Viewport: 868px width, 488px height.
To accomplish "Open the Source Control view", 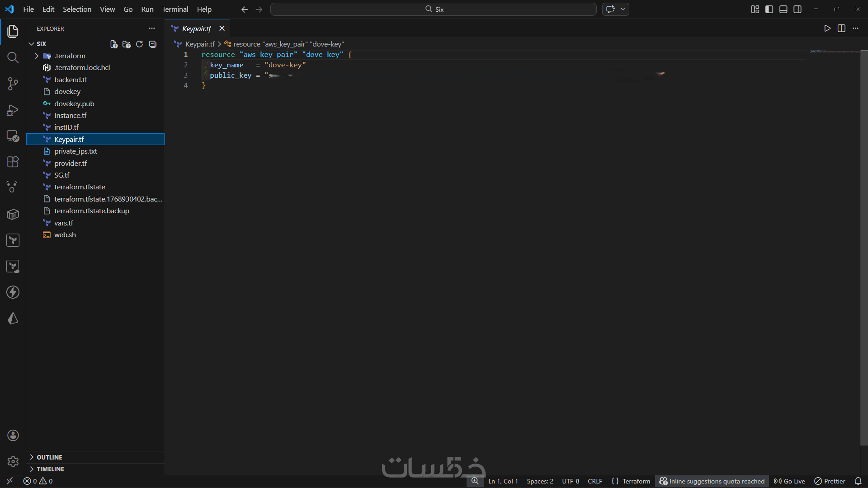I will (13, 84).
